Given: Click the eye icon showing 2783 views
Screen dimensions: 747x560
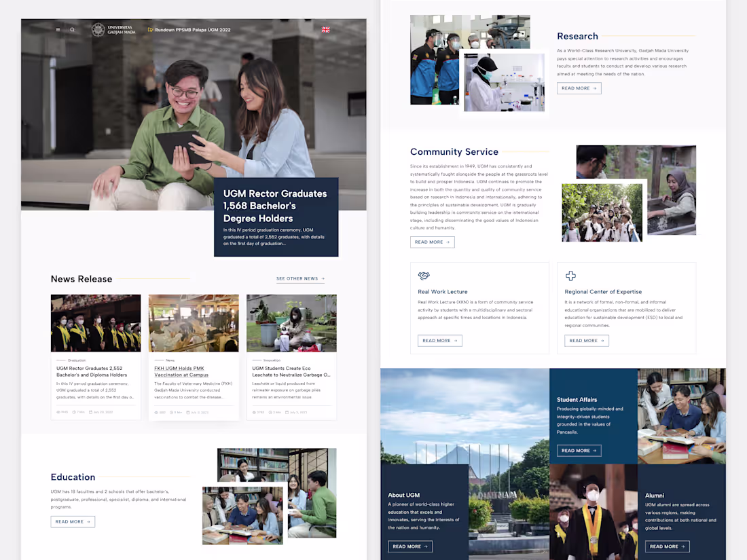Looking at the screenshot, I should tap(254, 411).
